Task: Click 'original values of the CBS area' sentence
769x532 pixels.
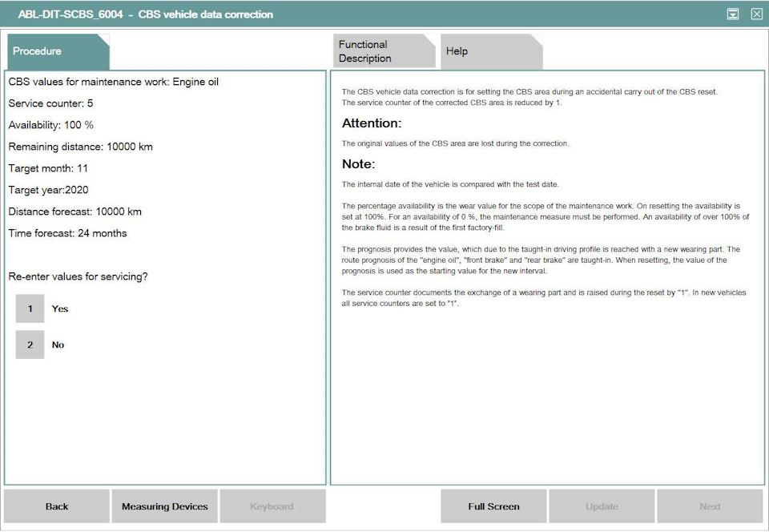Action: coord(456,143)
